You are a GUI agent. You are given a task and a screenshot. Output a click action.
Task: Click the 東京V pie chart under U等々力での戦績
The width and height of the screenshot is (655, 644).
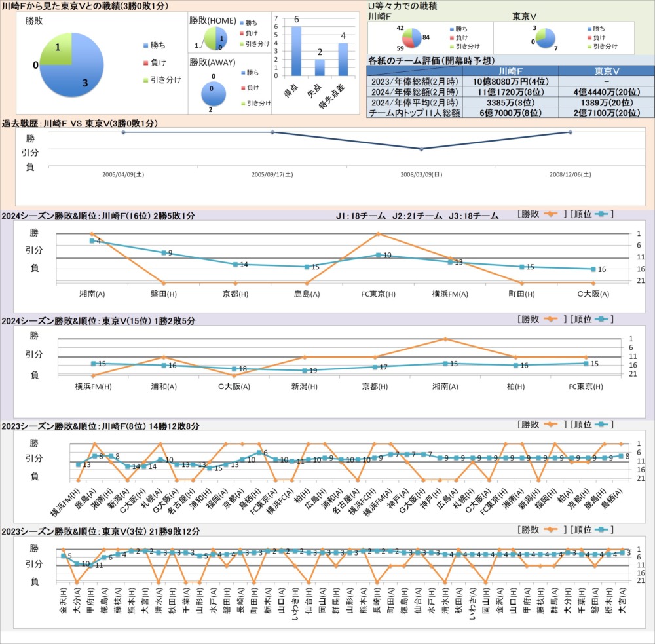coord(545,38)
